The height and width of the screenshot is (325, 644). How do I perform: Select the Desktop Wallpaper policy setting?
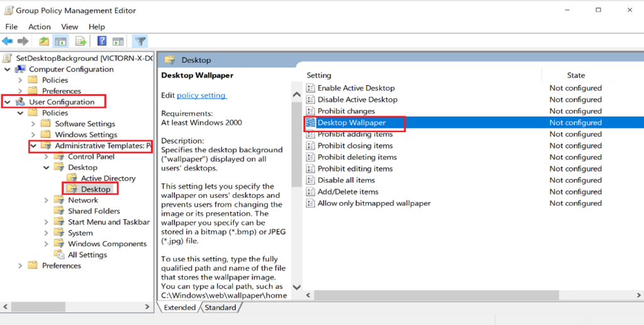[351, 123]
